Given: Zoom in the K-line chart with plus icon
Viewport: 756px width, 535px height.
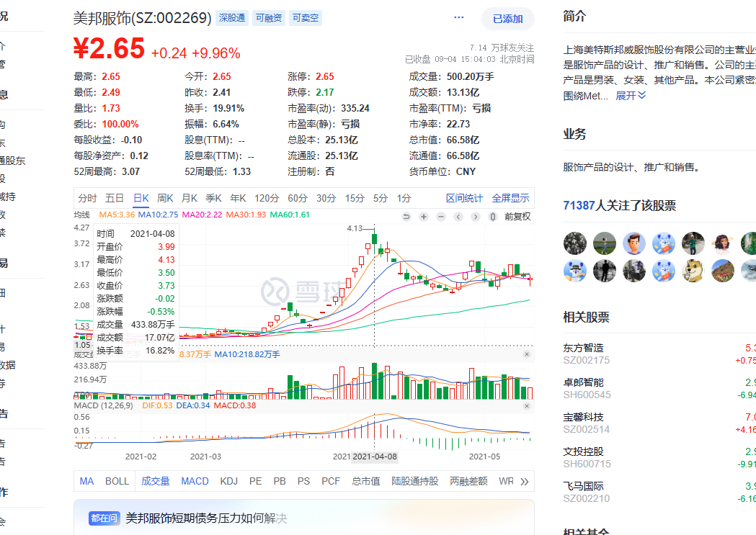Looking at the screenshot, I should (424, 217).
